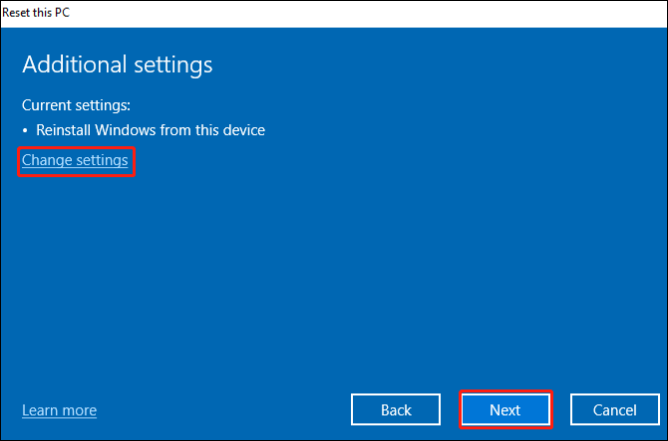668x441 pixels.
Task: Click the Current settings label
Action: pyautogui.click(x=77, y=104)
